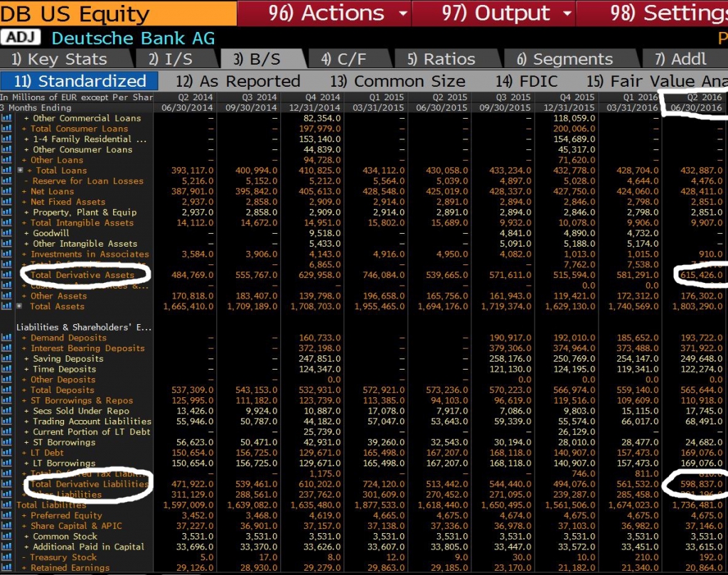Click chart icon beside ST Borrowings & Repos
The height and width of the screenshot is (575, 728).
(6, 400)
